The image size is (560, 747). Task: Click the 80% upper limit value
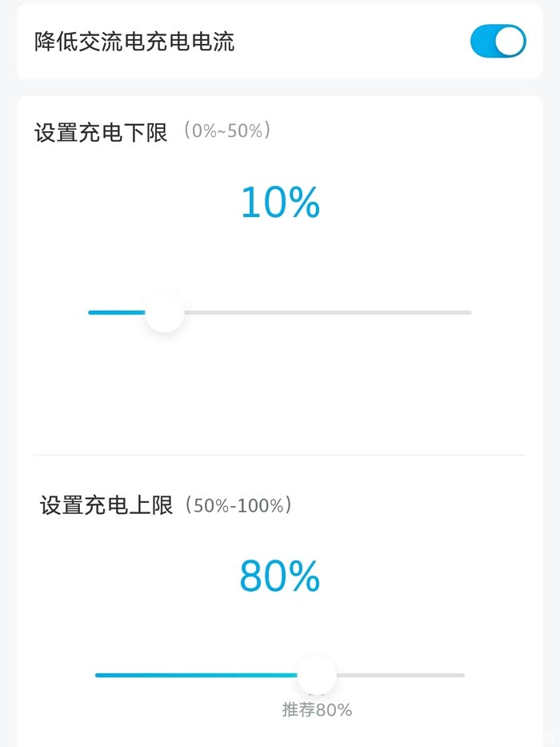(280, 576)
